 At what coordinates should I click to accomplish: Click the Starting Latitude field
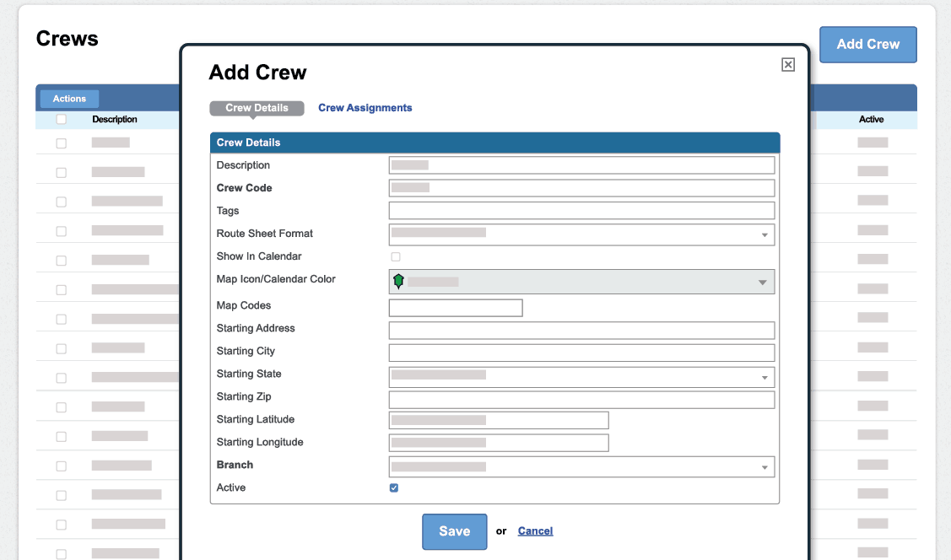(499, 420)
